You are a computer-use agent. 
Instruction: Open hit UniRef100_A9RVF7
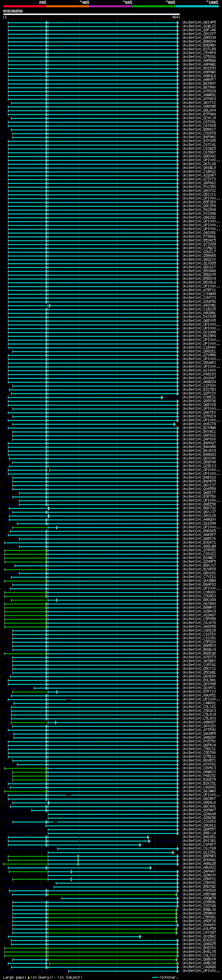[199, 80]
